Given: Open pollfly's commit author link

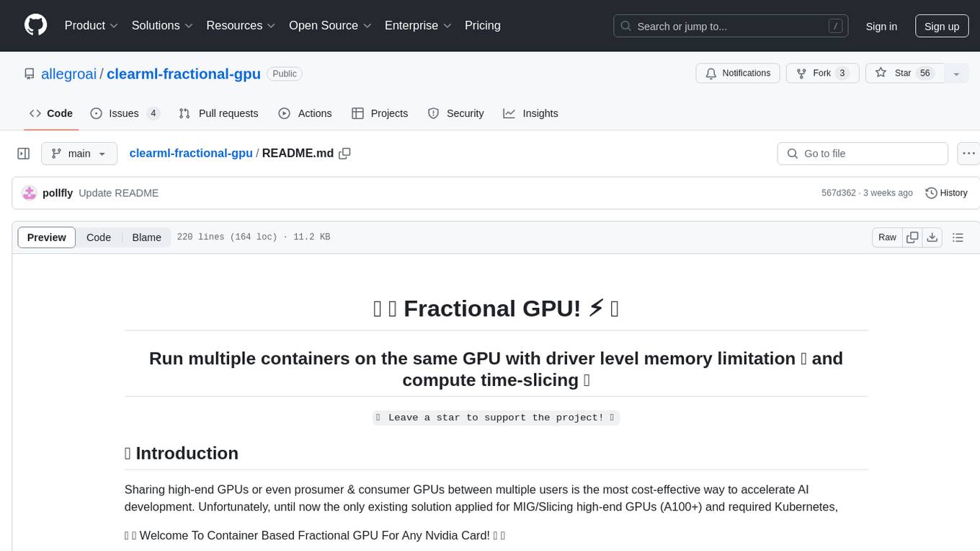Looking at the screenshot, I should [x=58, y=193].
